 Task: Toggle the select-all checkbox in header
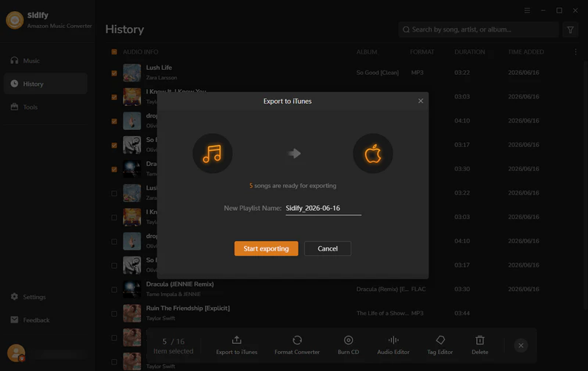click(x=114, y=51)
